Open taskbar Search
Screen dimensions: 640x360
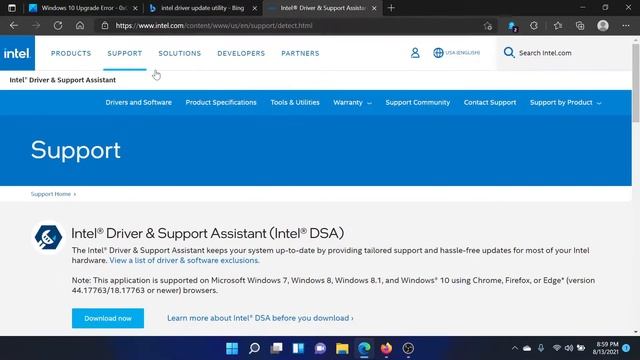tap(254, 348)
